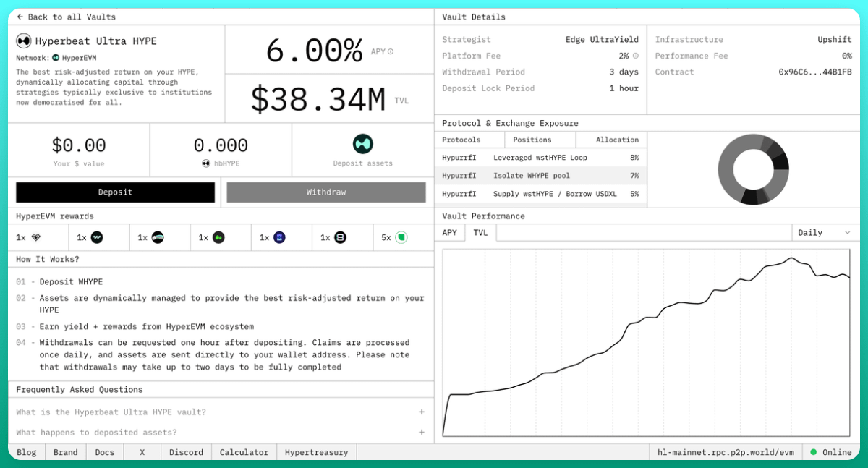Open the X link in footer

[142, 452]
